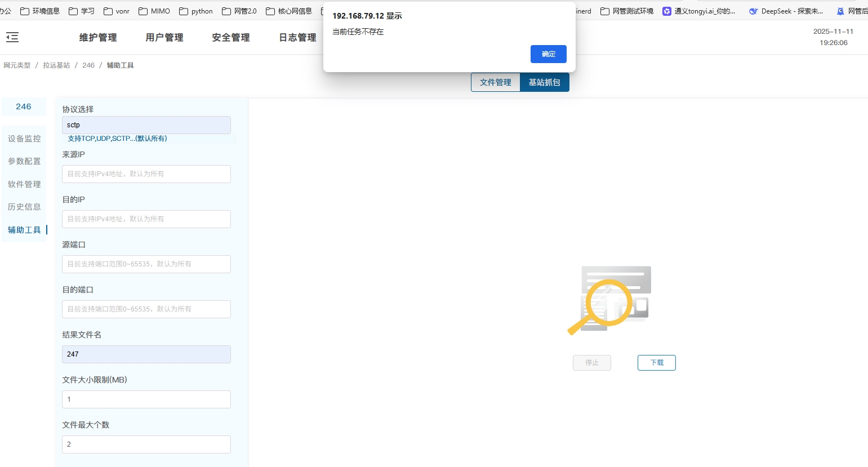Screen dimensions: 868x467
Task: Click the 结果文件名 input field
Action: pos(146,354)
